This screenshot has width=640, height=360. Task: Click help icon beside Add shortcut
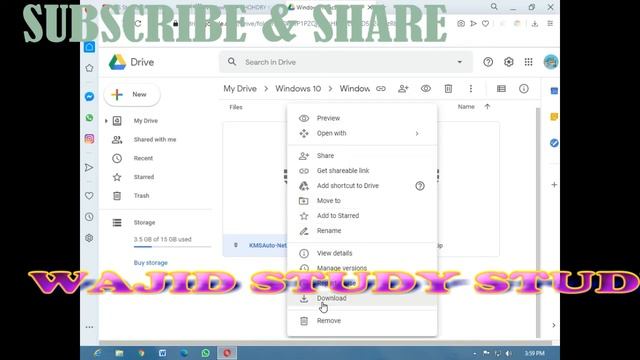[420, 186]
